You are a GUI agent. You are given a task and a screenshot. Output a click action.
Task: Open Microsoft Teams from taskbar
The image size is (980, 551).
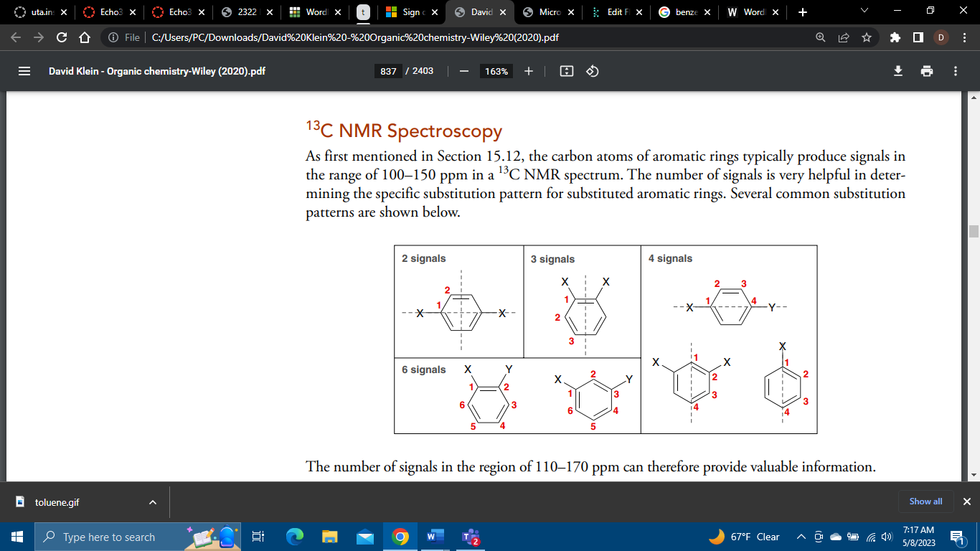click(471, 537)
